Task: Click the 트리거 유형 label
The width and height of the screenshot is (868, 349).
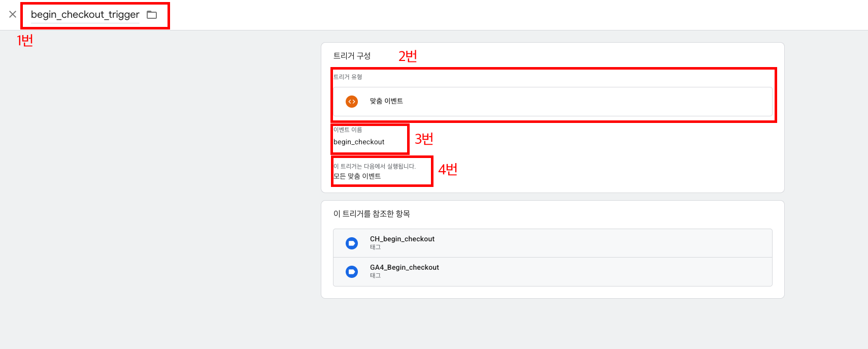Action: tap(348, 77)
